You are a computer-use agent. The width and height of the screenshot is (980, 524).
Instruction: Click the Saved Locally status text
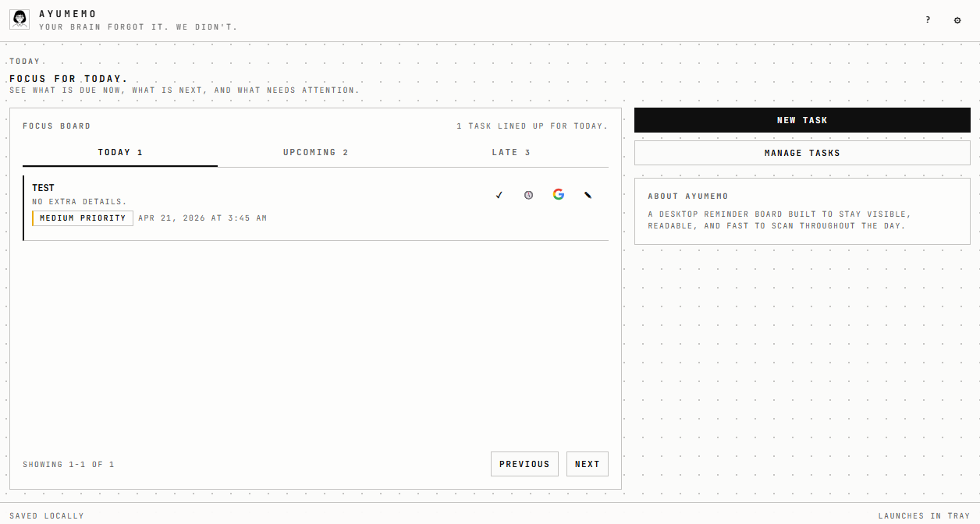pyautogui.click(x=47, y=516)
